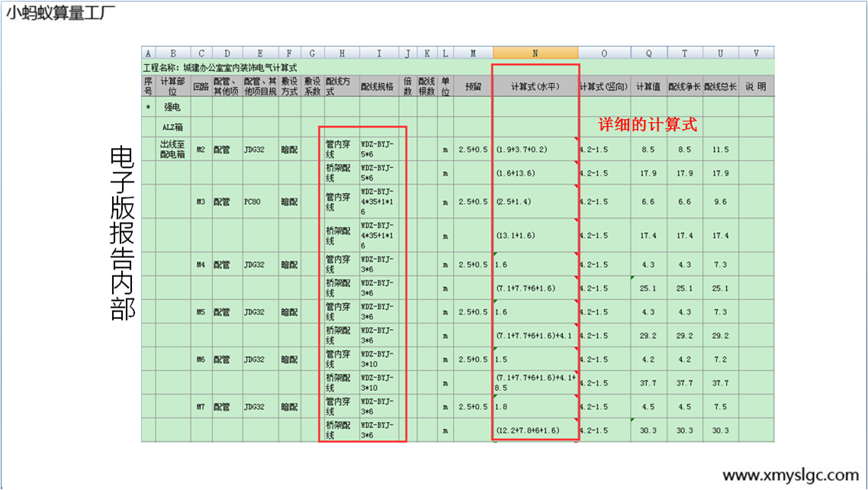The image size is (868, 490).
Task: Click the M7 circuit cell
Action: click(201, 407)
